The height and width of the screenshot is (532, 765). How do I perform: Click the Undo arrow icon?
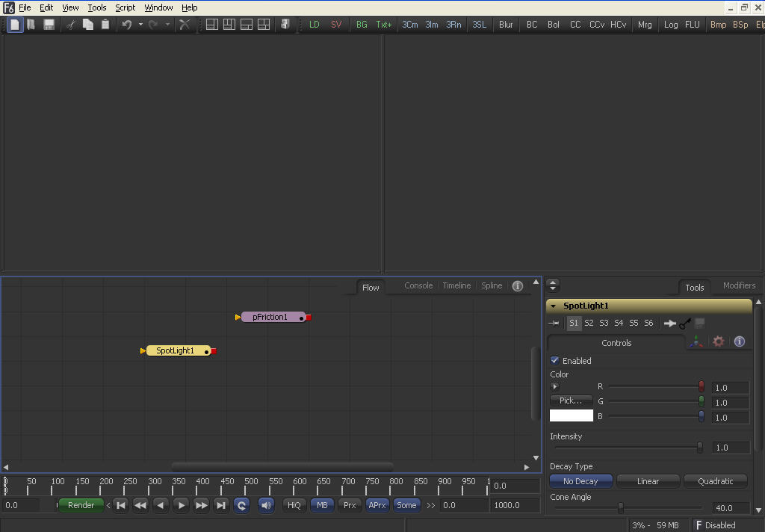click(x=126, y=25)
